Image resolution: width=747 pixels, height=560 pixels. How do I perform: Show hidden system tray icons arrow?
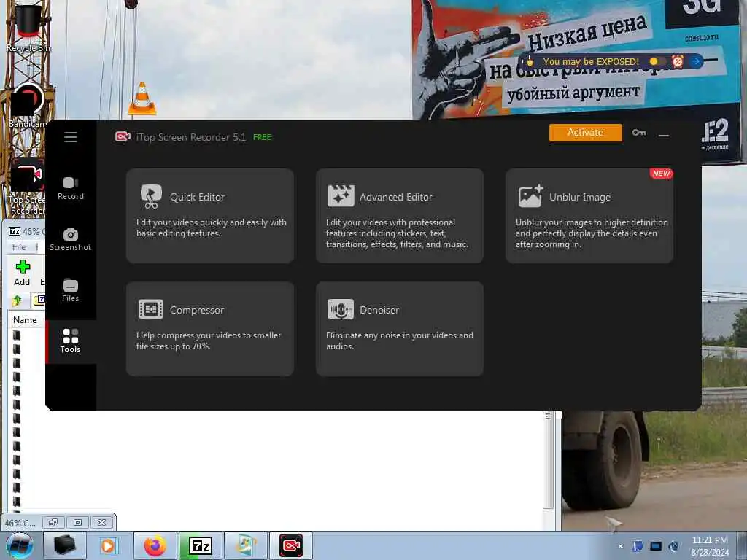pyautogui.click(x=620, y=547)
